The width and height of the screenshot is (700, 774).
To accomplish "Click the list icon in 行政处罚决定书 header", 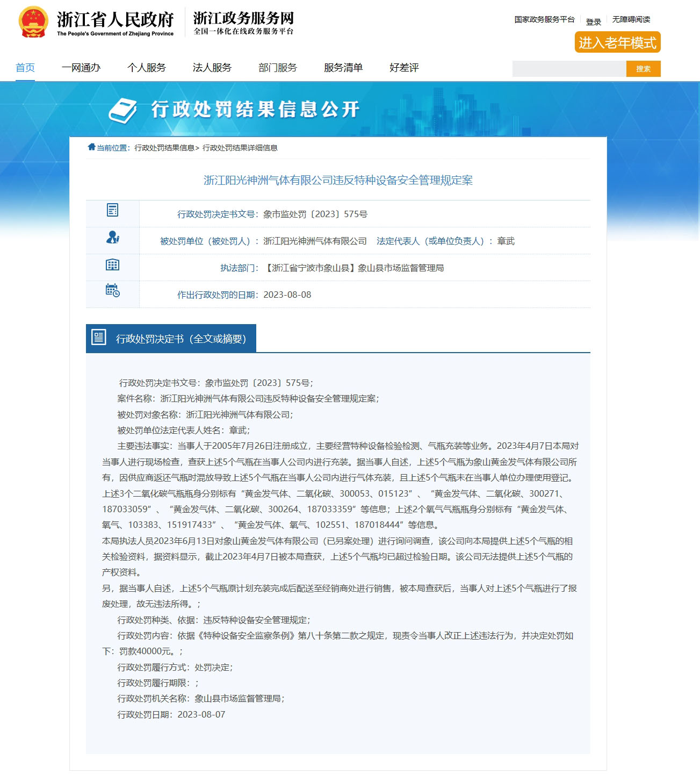I will coord(99,337).
